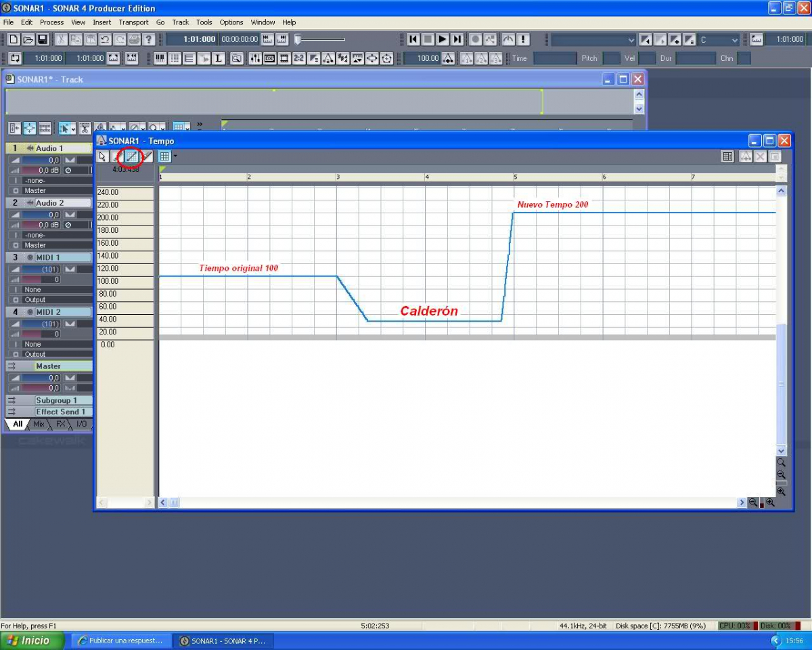Image resolution: width=812 pixels, height=650 pixels.
Task: Select the pointer tool in Tempo window
Action: point(103,156)
